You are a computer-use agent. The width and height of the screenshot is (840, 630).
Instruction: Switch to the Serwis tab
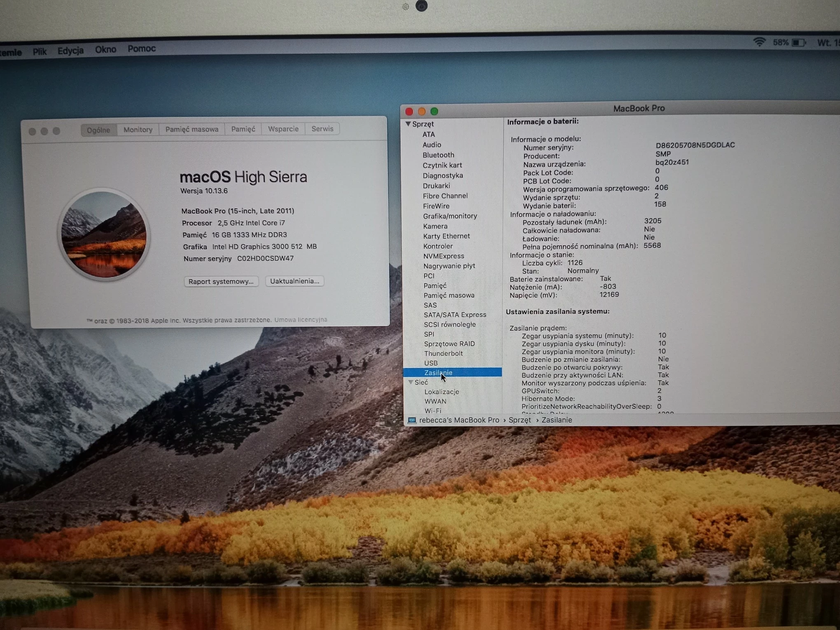[322, 129]
